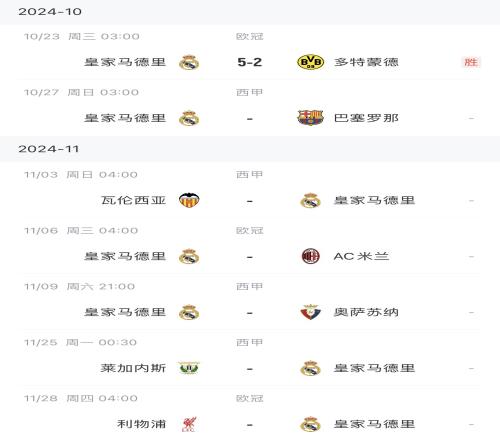Click Real Madrid crest in Liverpool match
Screen dimensions: 500x440
(x=310, y=424)
